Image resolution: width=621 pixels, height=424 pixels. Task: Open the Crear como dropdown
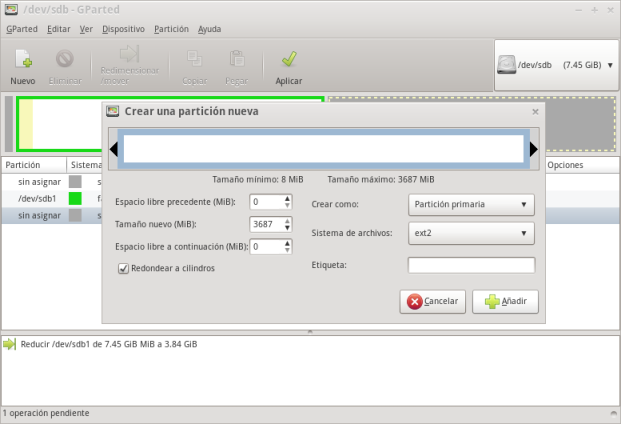(x=471, y=205)
